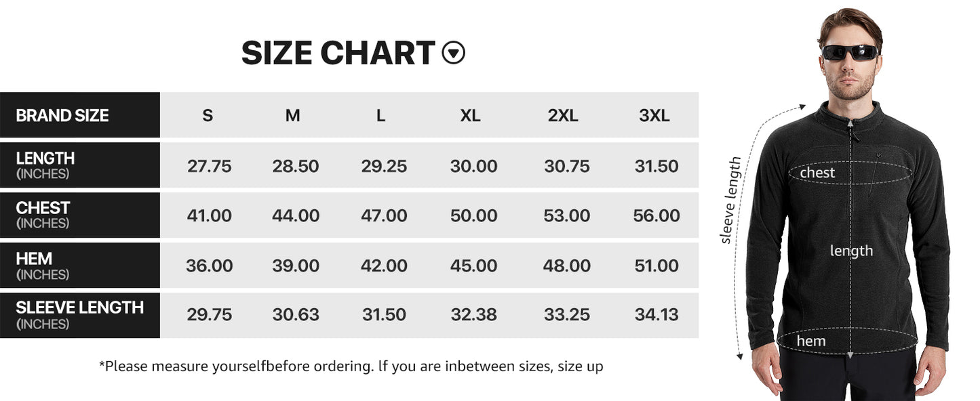Click the BRAND SIZE header cell
The height and width of the screenshot is (401, 980).
(x=62, y=116)
